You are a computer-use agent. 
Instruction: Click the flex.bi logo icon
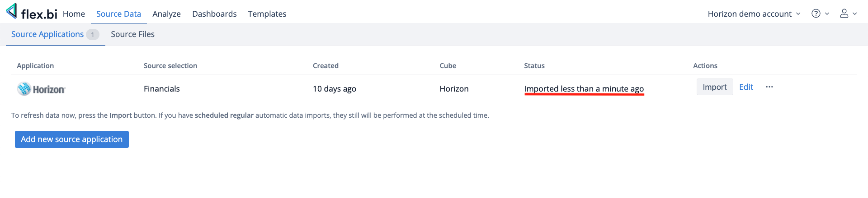point(12,11)
